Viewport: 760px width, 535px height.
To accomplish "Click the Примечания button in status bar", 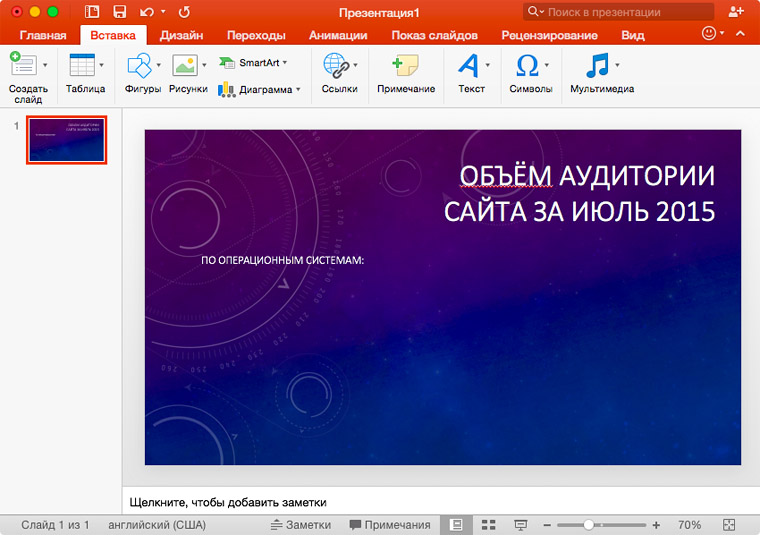I will (389, 525).
